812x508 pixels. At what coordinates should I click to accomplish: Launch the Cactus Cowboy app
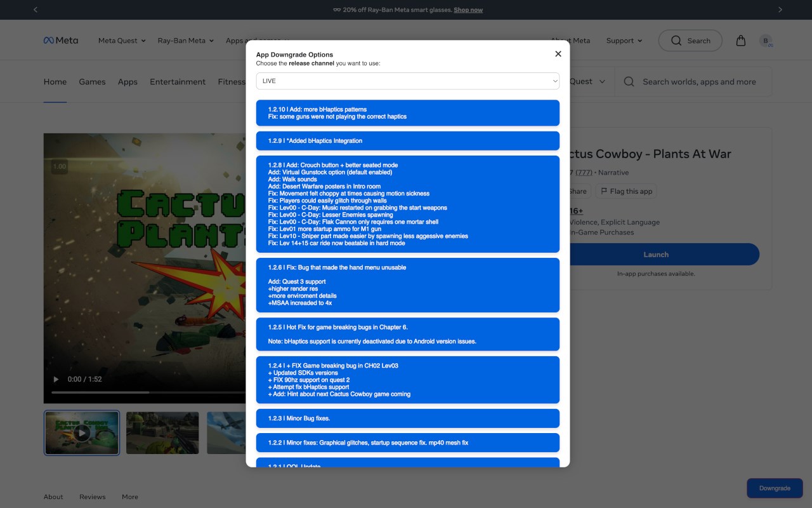click(x=656, y=255)
